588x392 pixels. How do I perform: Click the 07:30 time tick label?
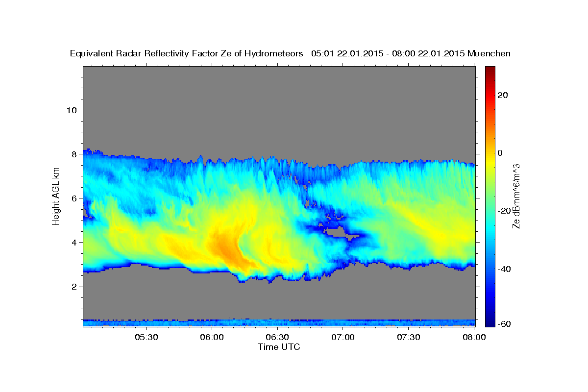(408, 338)
